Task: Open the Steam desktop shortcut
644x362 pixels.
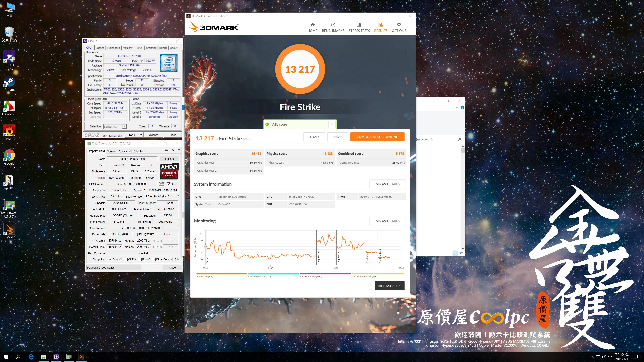Action: [x=9, y=84]
